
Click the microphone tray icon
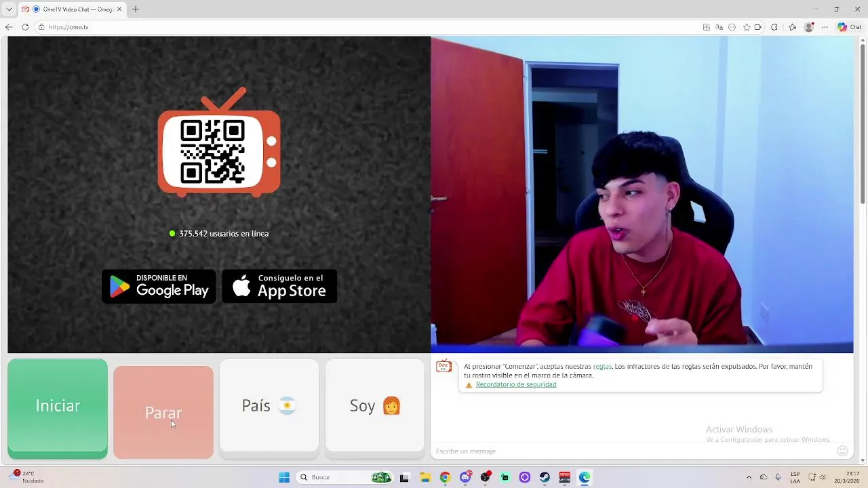(778, 477)
